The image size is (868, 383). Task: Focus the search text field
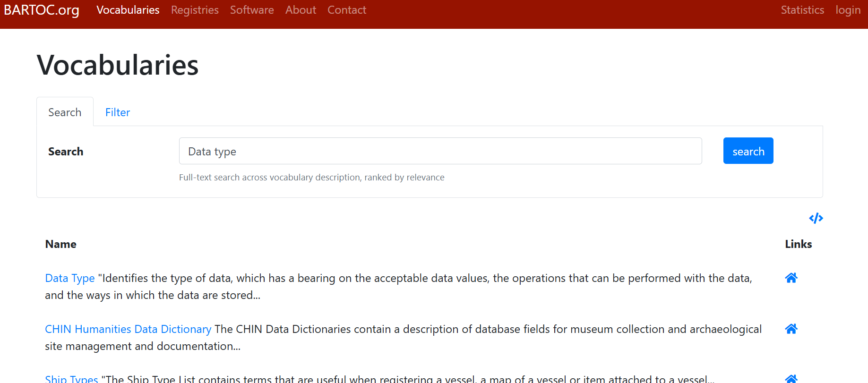coord(440,151)
